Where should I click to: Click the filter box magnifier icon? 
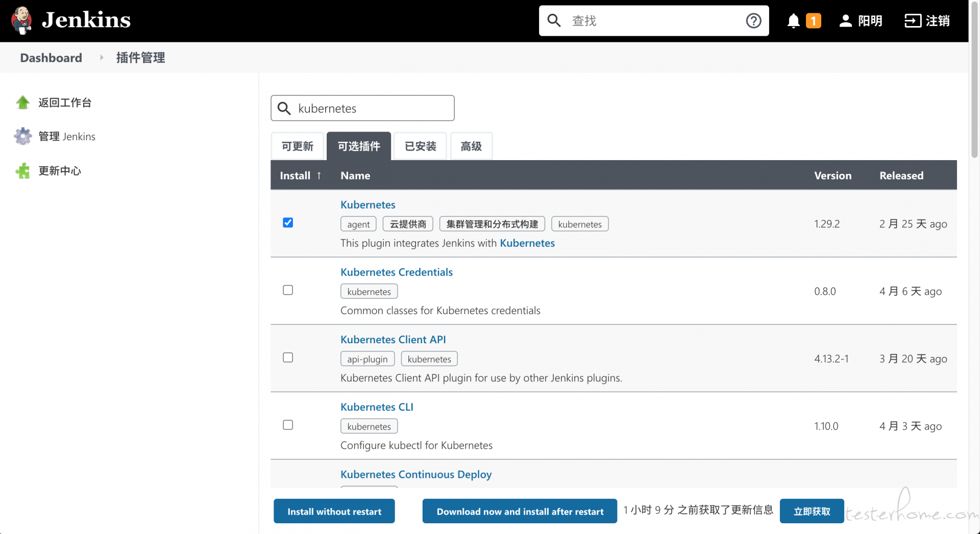click(284, 108)
